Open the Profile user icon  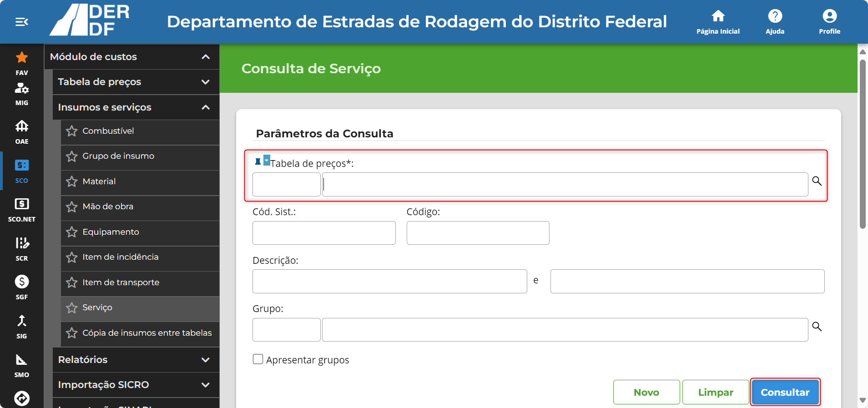coord(829,16)
